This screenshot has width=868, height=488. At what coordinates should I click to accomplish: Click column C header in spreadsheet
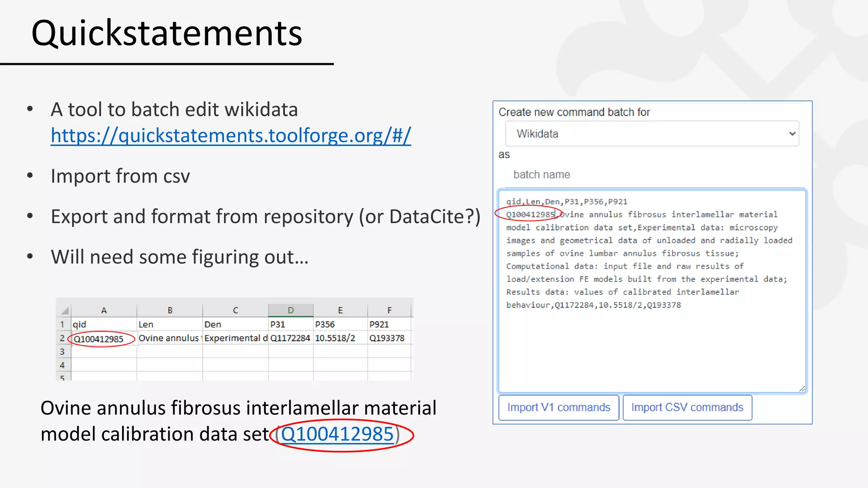(236, 310)
